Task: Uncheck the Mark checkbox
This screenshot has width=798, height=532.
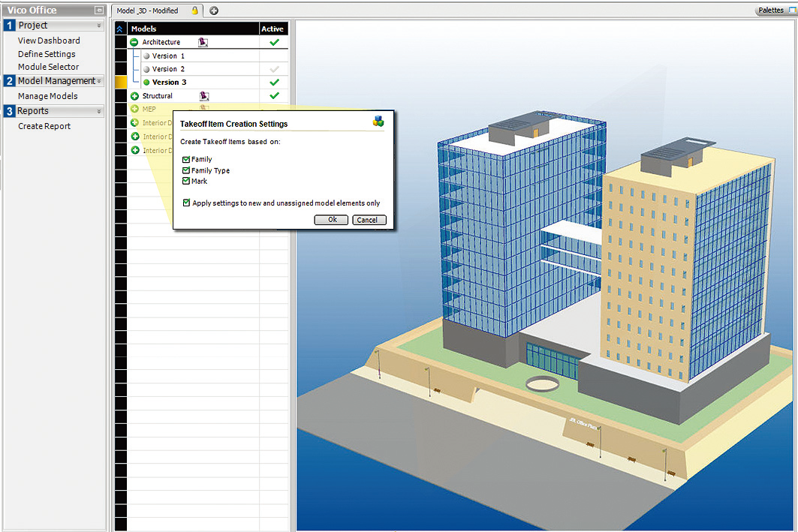Action: tap(185, 181)
